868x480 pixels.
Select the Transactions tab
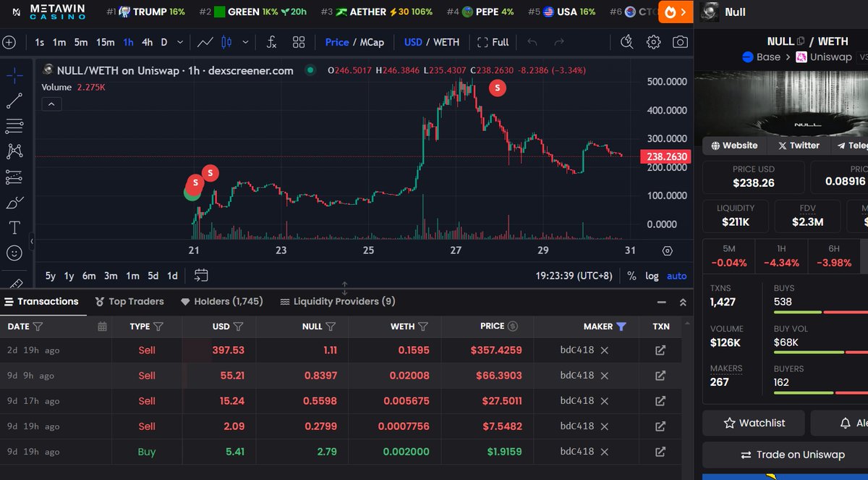[41, 301]
